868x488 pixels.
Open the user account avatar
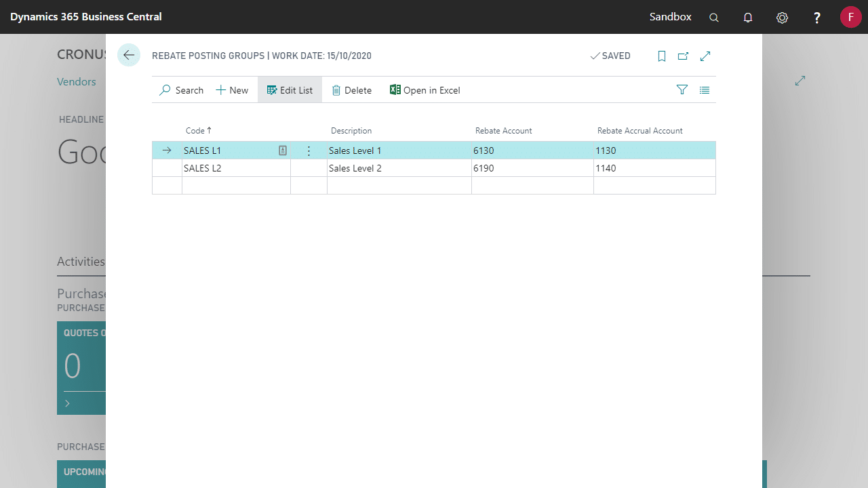pyautogui.click(x=850, y=17)
